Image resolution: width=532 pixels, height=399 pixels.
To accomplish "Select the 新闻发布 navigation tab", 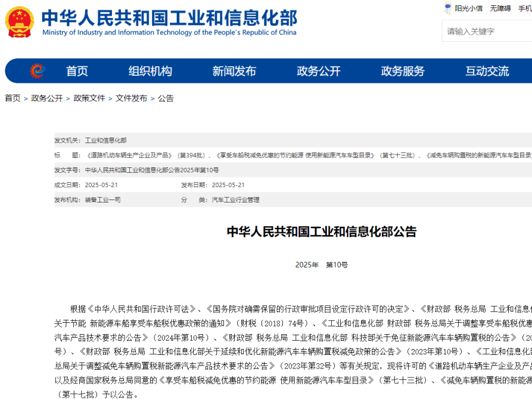I will point(234,71).
